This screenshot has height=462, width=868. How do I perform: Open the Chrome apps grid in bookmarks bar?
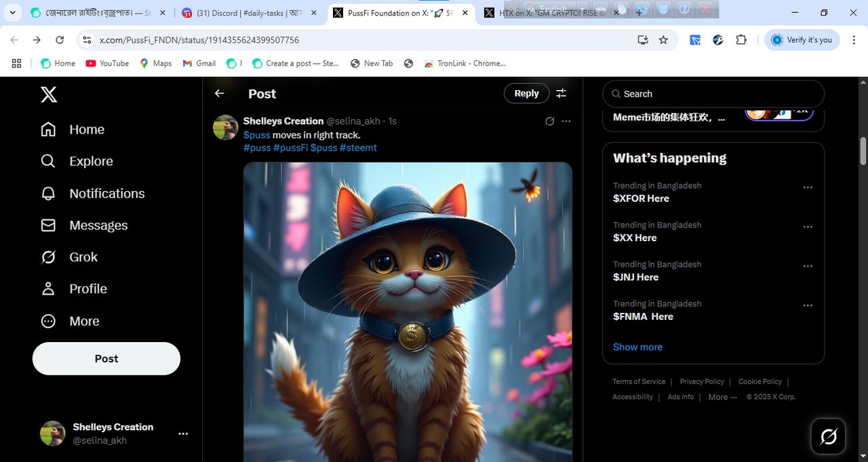pos(16,63)
